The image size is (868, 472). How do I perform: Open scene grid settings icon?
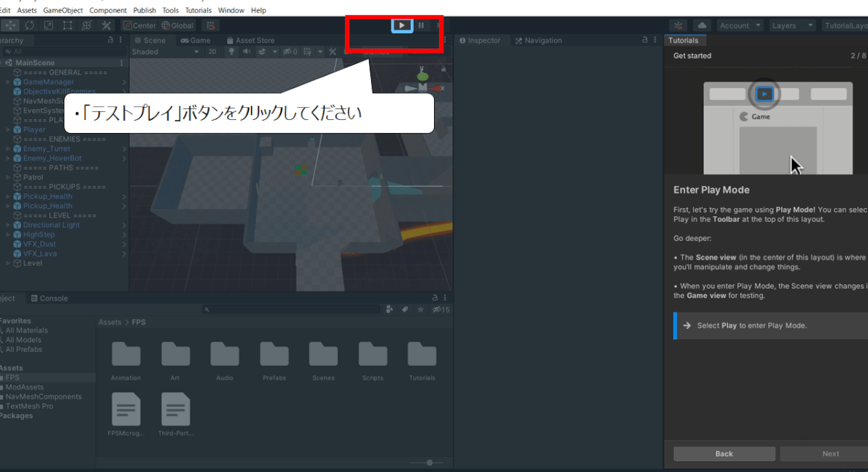[308, 52]
